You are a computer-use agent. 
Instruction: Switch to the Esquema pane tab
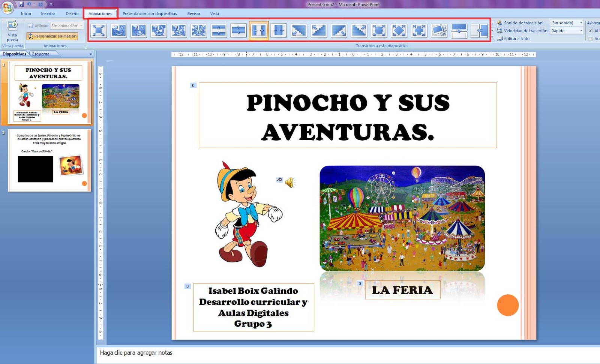pos(40,54)
